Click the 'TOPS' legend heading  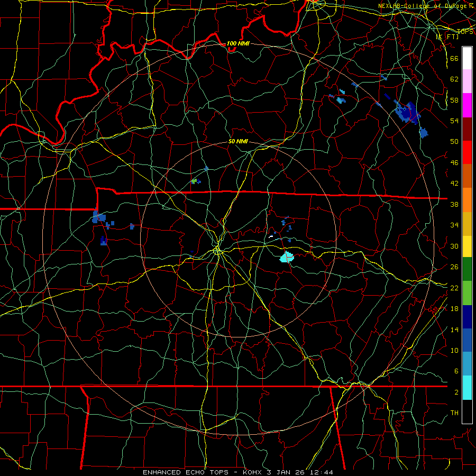coord(465,32)
